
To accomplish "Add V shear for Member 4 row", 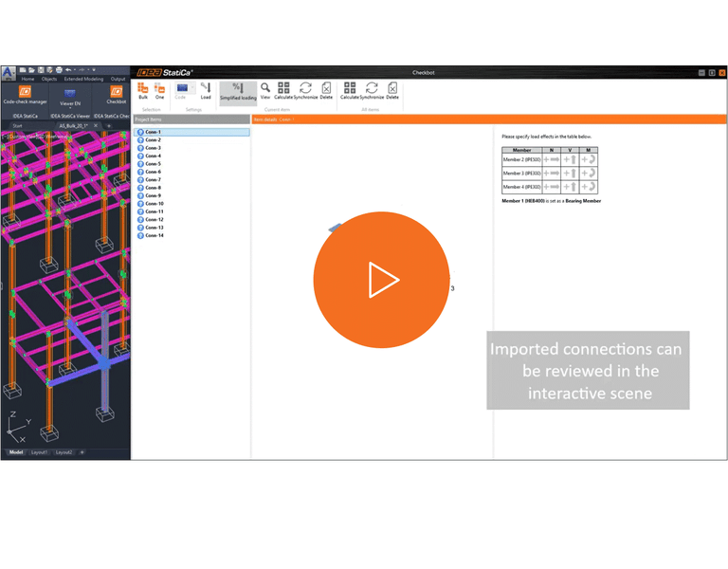I will click(x=570, y=187).
